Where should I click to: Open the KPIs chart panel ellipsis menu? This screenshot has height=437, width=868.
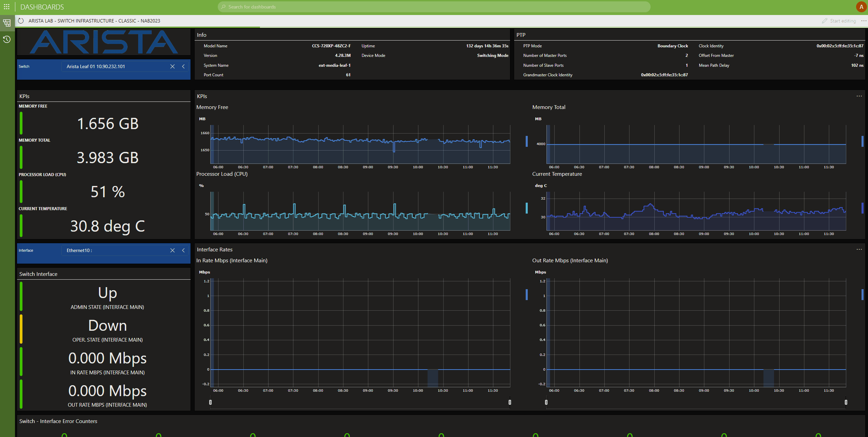point(859,96)
